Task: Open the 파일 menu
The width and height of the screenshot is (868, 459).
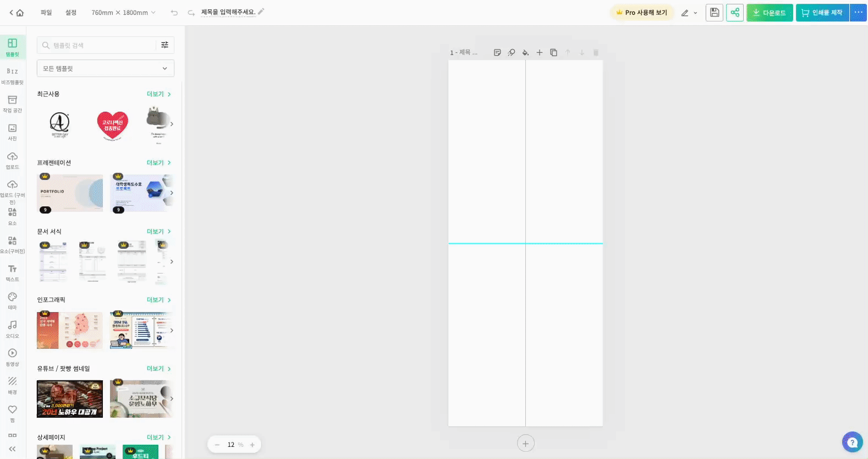Action: [x=46, y=13]
